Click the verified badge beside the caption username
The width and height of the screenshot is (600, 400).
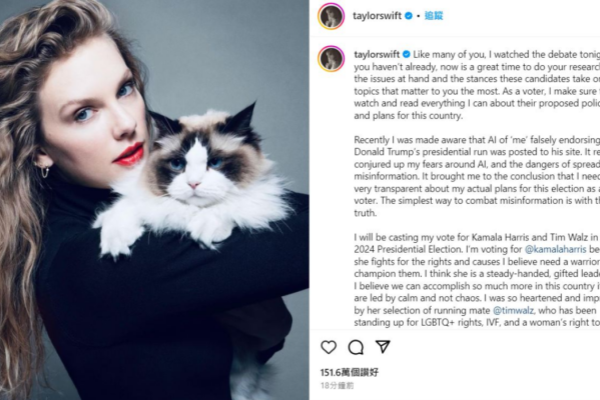pyautogui.click(x=406, y=54)
